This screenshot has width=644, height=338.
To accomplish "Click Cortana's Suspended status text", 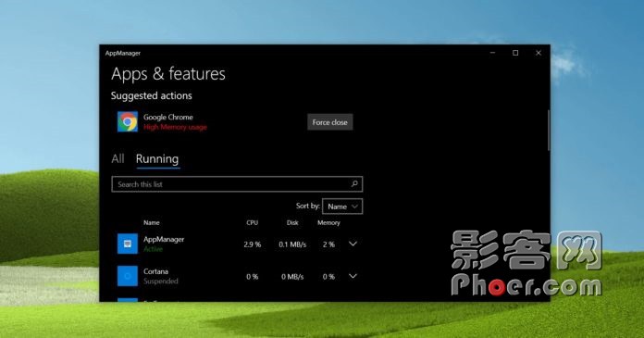I will 161,282.
